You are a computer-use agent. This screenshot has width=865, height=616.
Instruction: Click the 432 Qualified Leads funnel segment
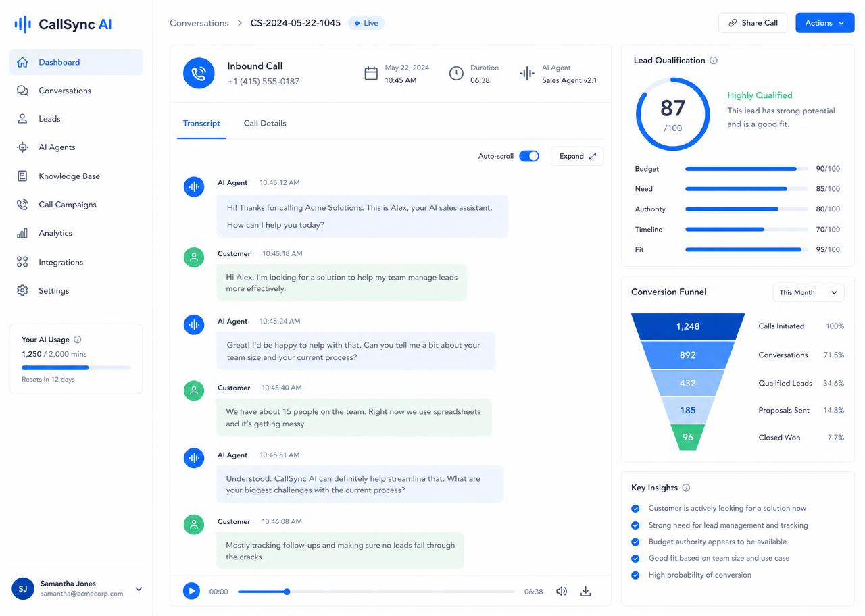pos(688,383)
